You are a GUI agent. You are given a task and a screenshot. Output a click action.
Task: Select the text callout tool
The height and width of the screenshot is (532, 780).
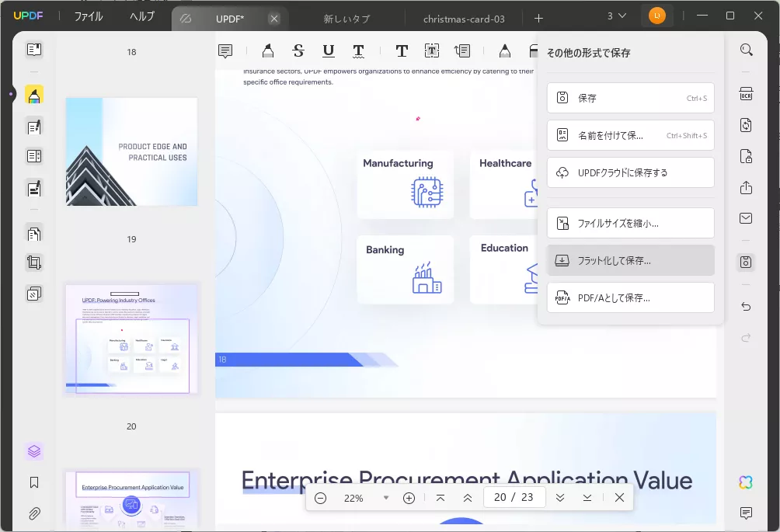point(462,50)
